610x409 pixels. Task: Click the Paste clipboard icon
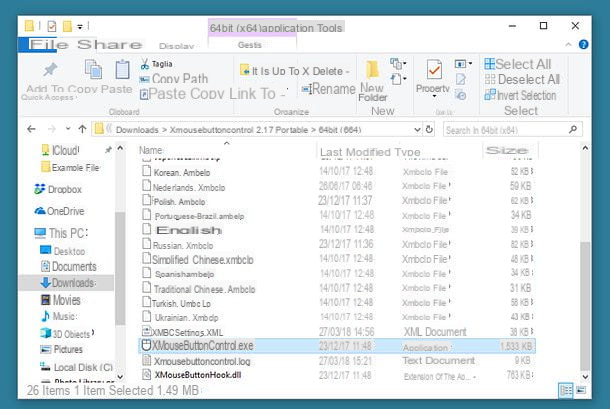(122, 69)
